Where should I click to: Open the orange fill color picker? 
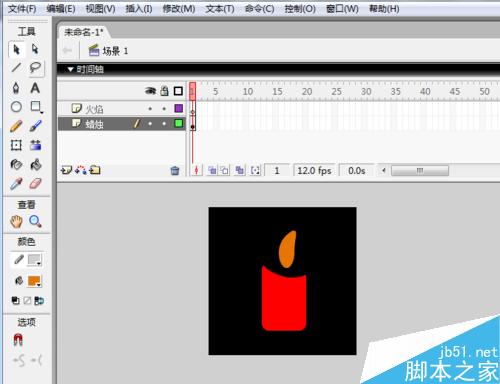34,281
